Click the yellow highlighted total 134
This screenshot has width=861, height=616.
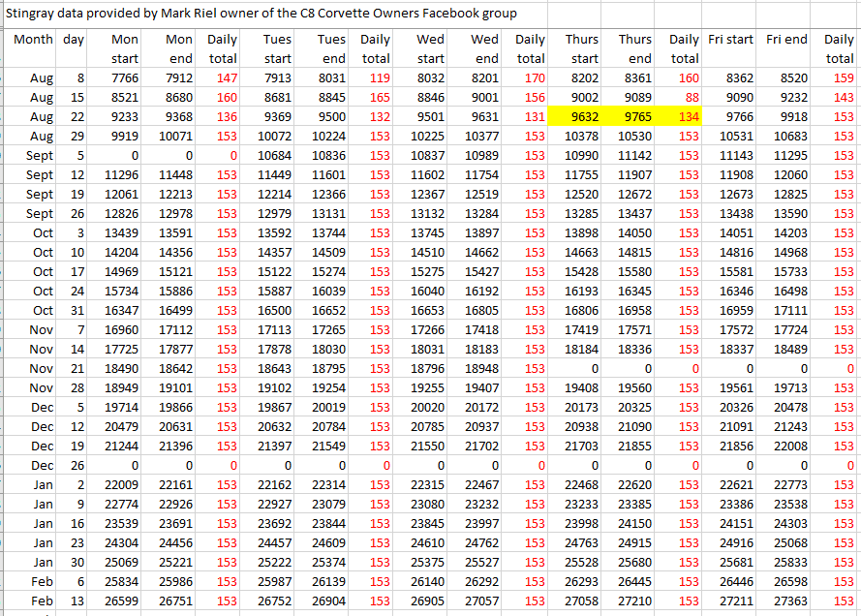coord(684,116)
